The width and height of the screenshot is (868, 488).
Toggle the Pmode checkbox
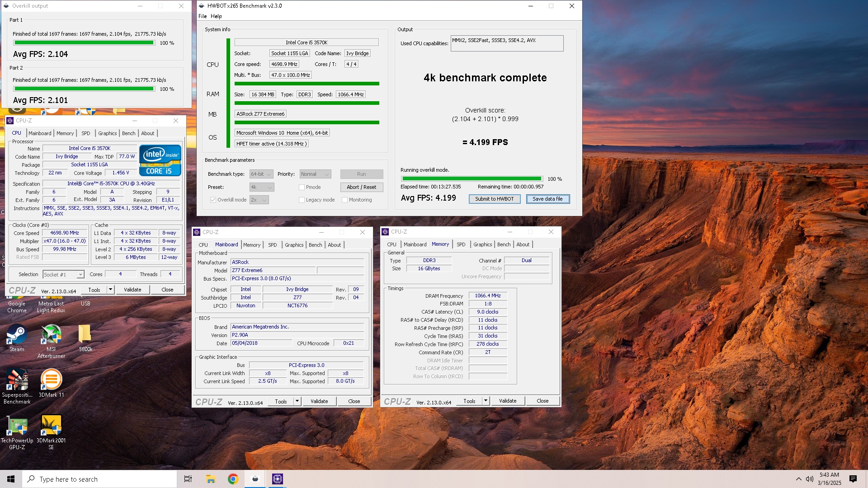click(x=302, y=187)
